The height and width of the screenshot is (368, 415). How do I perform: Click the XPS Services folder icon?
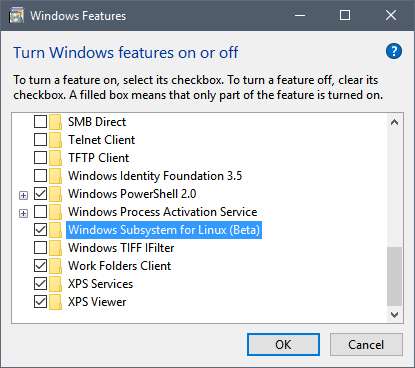[x=55, y=284]
